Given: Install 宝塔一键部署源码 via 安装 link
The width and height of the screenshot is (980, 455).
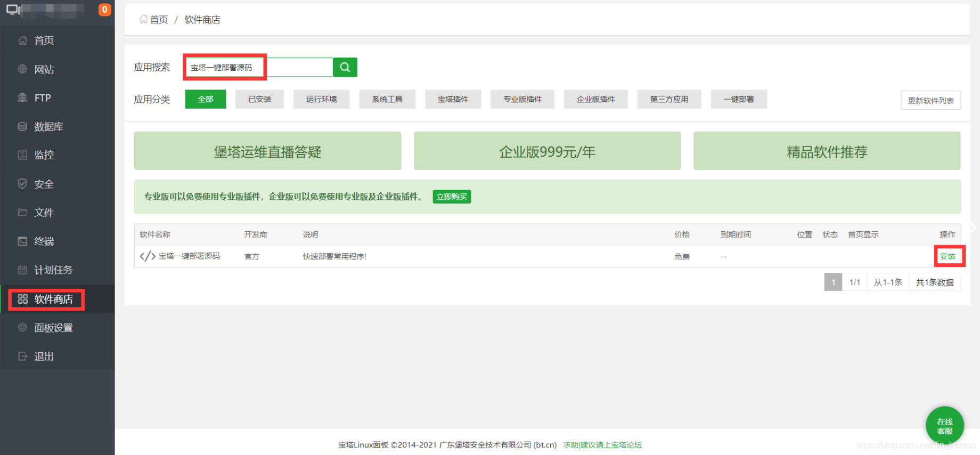Looking at the screenshot, I should click(x=948, y=256).
